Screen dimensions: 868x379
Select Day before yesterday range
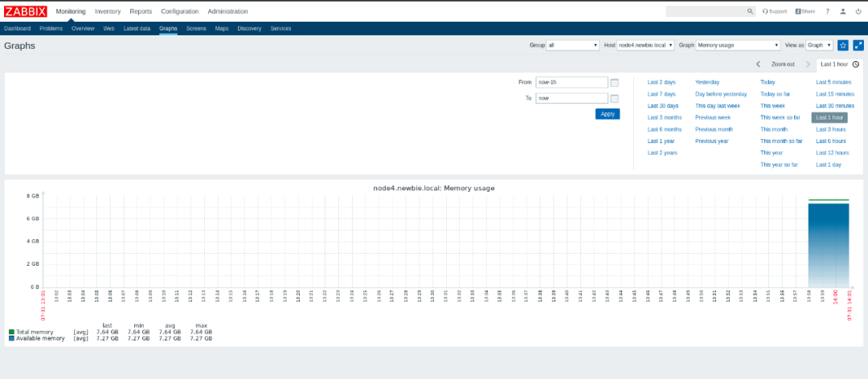[x=721, y=94]
